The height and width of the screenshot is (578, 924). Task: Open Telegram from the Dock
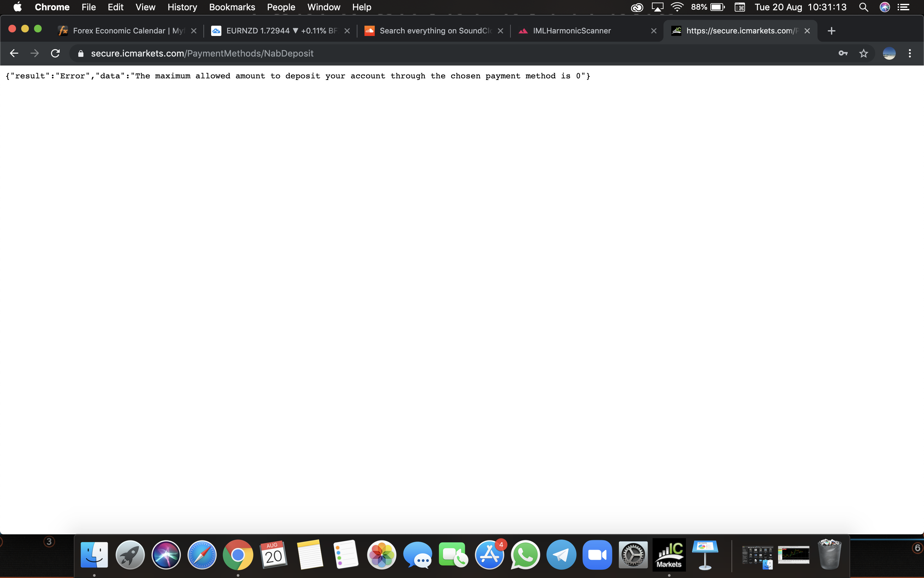(561, 555)
